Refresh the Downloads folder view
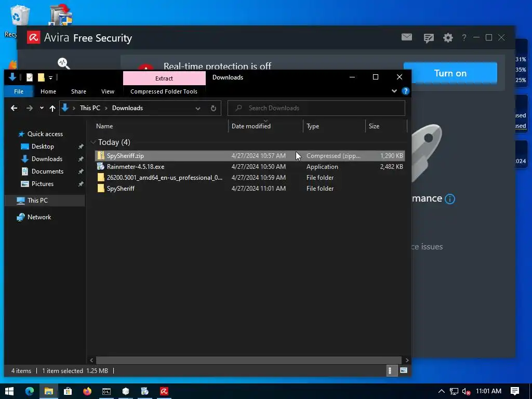Screen dimensions: 532x399 213,108
